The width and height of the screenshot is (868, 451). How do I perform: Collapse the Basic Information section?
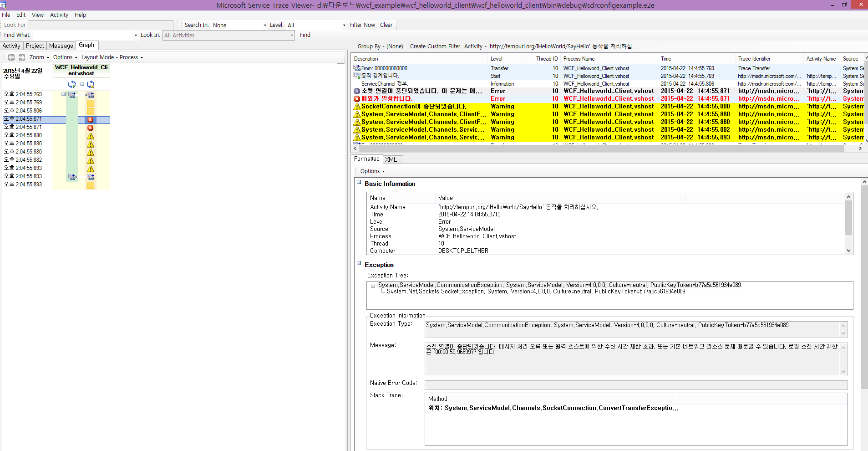(x=359, y=182)
